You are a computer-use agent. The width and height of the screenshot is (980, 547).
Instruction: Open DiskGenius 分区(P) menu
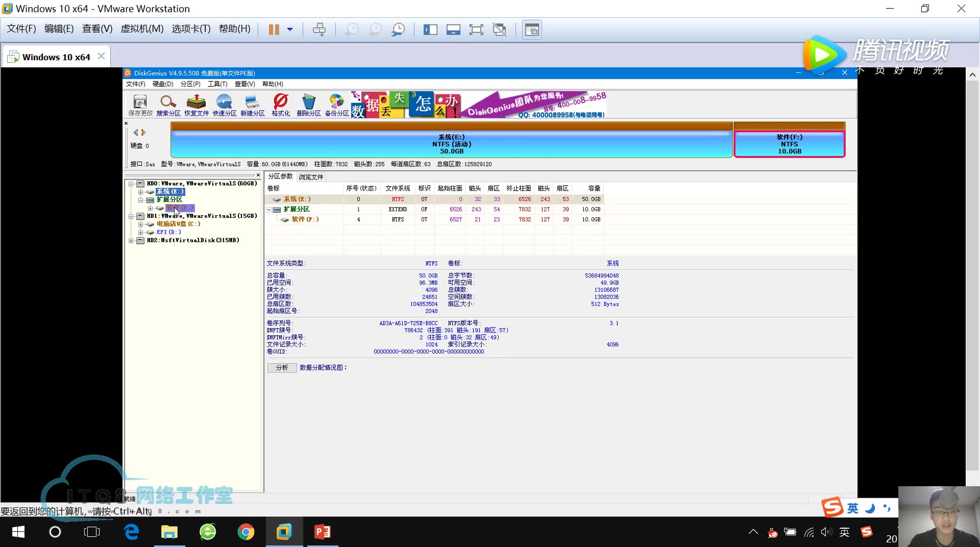coord(190,84)
